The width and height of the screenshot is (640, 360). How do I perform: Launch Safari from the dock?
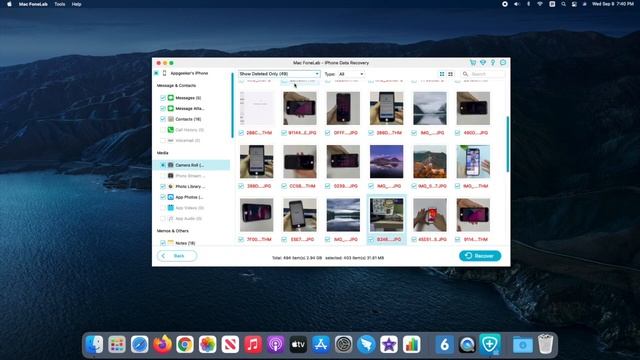(x=140, y=344)
